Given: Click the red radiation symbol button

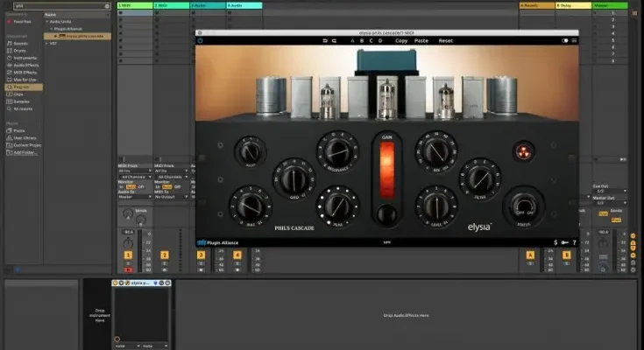Looking at the screenshot, I should click(x=525, y=150).
